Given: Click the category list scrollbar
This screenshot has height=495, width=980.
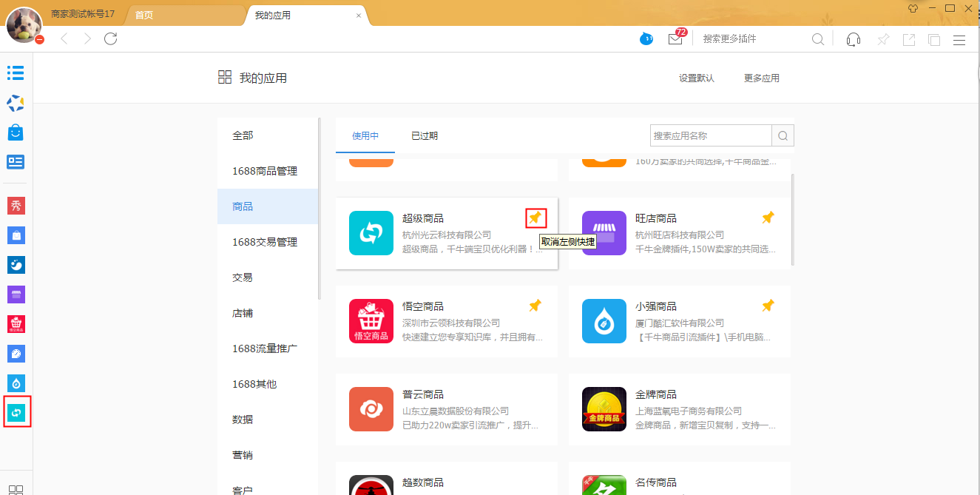Looking at the screenshot, I should 320,209.
